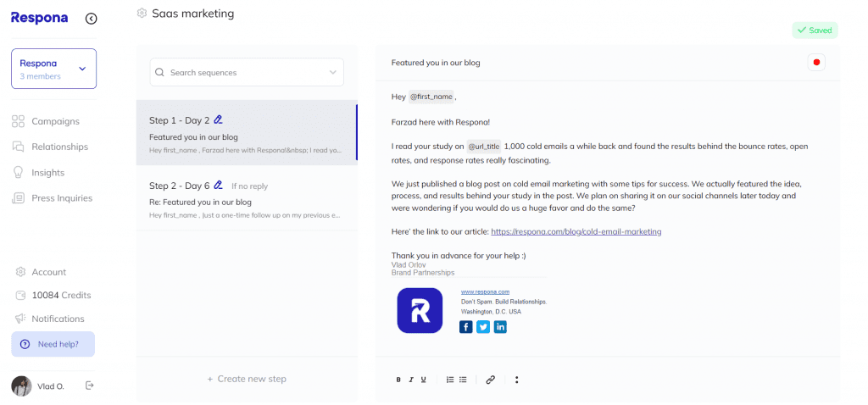Click the @first_name variable tag
Image resolution: width=868 pixels, height=405 pixels.
pyautogui.click(x=431, y=97)
